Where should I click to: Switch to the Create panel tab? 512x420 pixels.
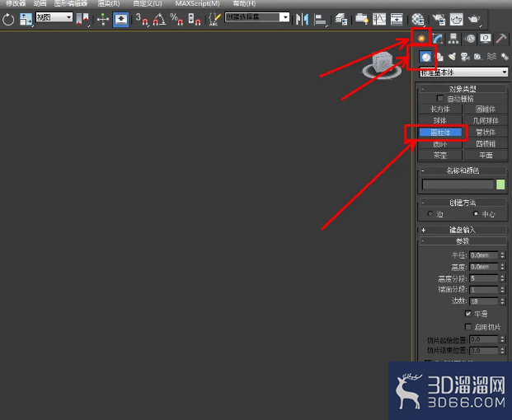click(421, 39)
